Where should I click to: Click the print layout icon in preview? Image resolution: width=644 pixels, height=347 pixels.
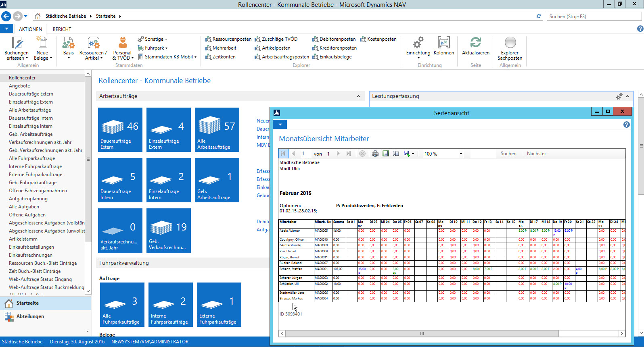tap(386, 154)
